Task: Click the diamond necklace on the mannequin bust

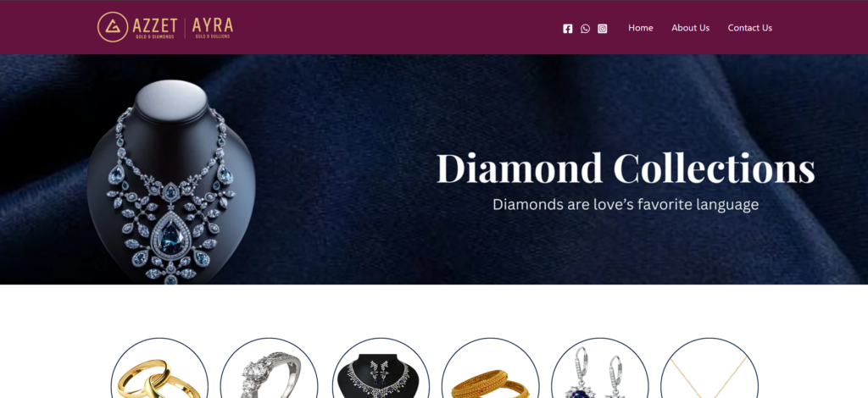Action: [x=171, y=193]
